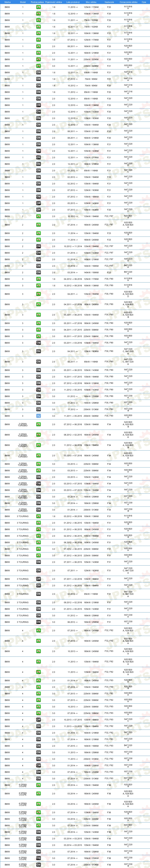Click 'F23' in the 03.2014 140kW/190KM diesel row
Image resolution: width=150 pixels, height=868 pixels.
(x=109, y=273)
